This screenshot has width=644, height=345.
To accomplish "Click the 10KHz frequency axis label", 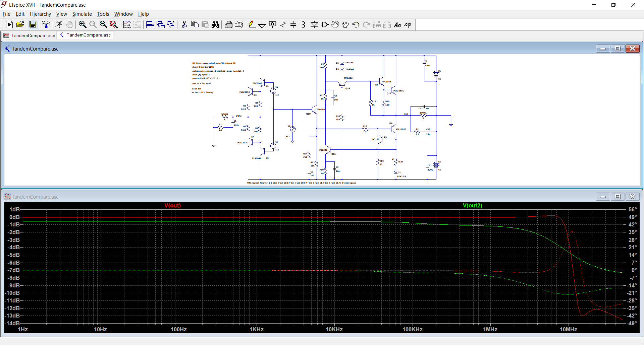I will (334, 329).
